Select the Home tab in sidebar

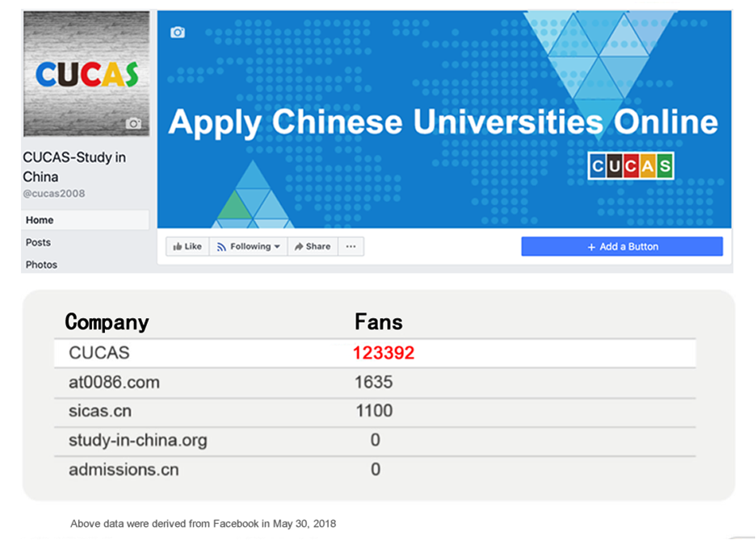86,220
